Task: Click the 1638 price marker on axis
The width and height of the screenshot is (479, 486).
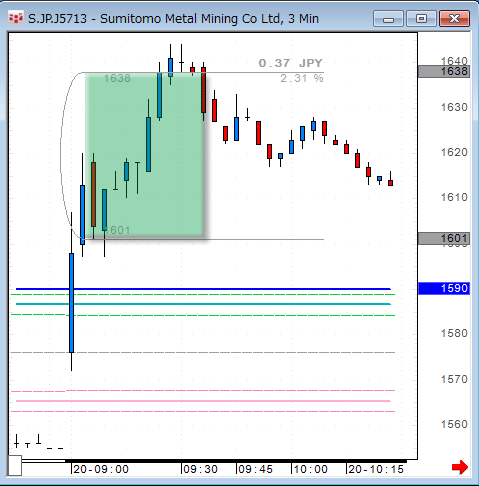Action: point(444,71)
